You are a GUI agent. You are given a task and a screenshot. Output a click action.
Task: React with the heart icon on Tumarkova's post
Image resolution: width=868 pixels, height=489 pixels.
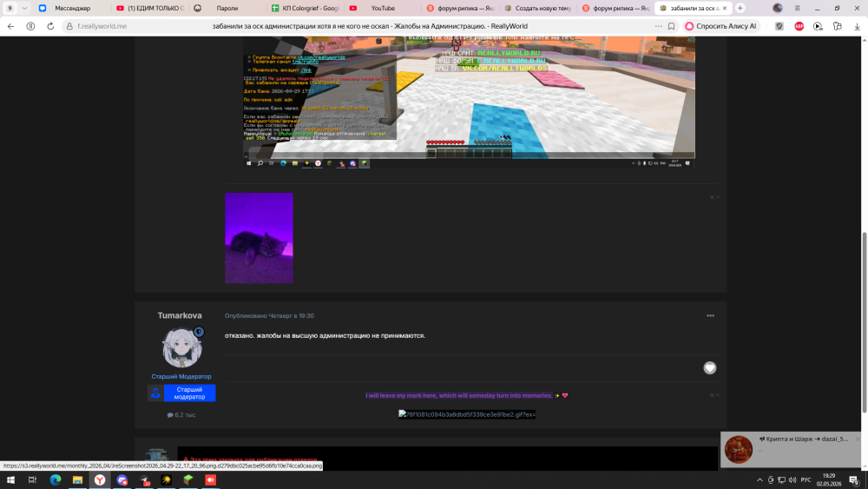click(710, 367)
